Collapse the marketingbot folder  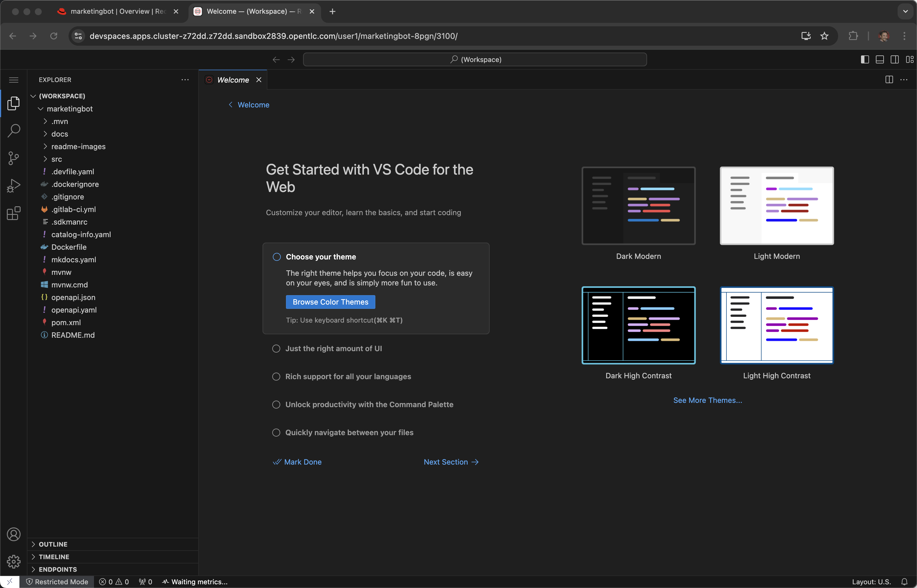[x=69, y=109]
